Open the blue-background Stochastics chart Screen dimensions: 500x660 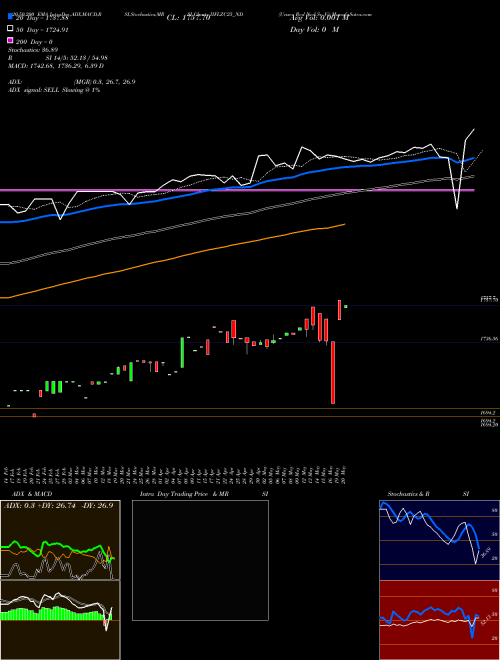point(439,540)
